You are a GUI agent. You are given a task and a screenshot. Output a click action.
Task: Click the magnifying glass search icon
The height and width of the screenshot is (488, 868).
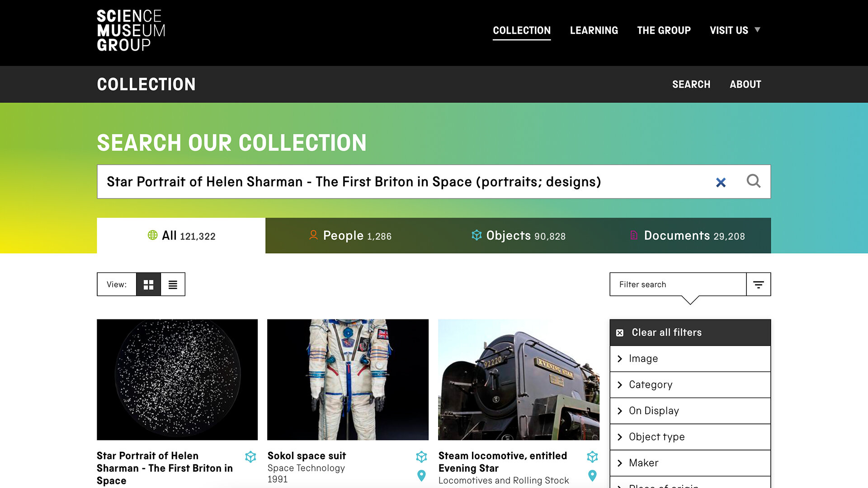[753, 181]
